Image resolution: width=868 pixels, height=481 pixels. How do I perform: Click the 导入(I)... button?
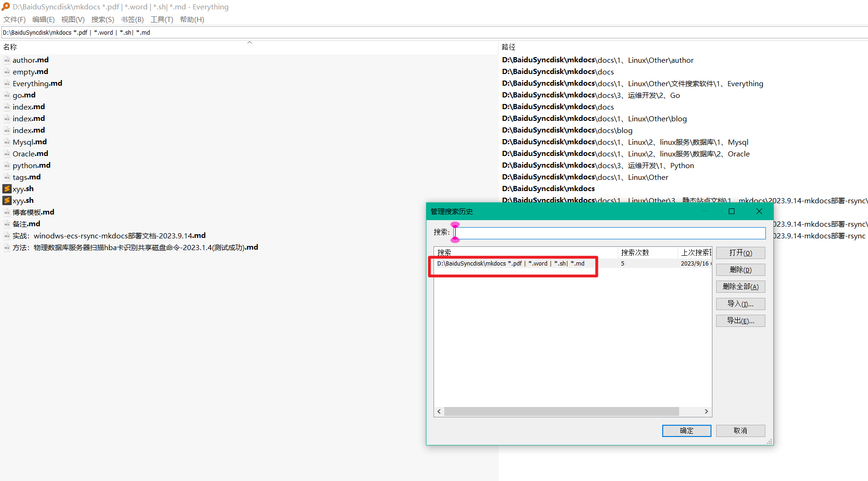point(741,304)
